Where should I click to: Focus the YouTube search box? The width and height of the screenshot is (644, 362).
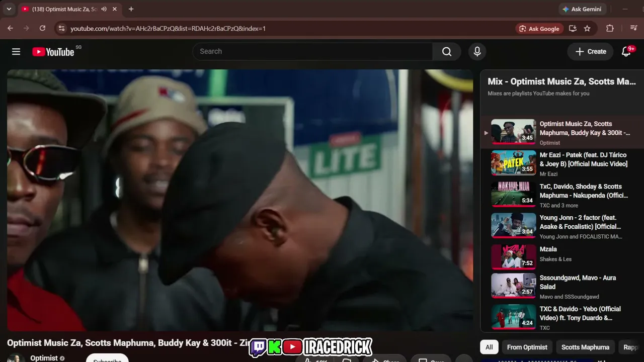tap(313, 51)
